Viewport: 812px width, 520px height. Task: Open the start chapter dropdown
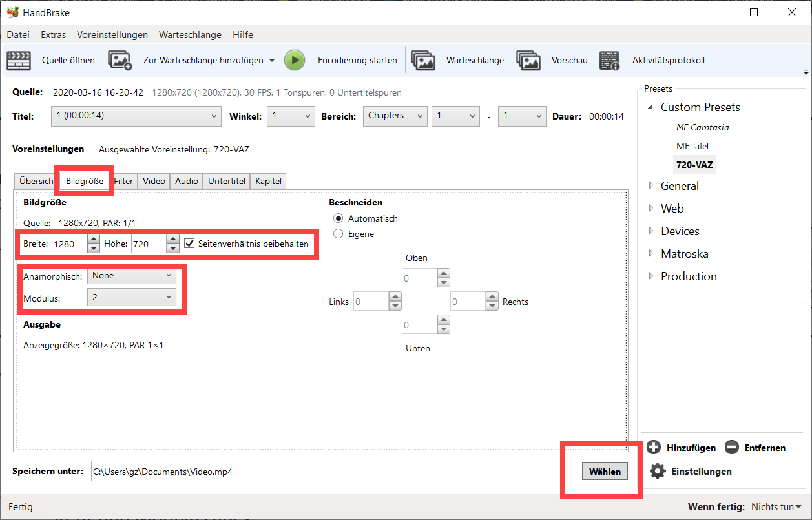[455, 116]
